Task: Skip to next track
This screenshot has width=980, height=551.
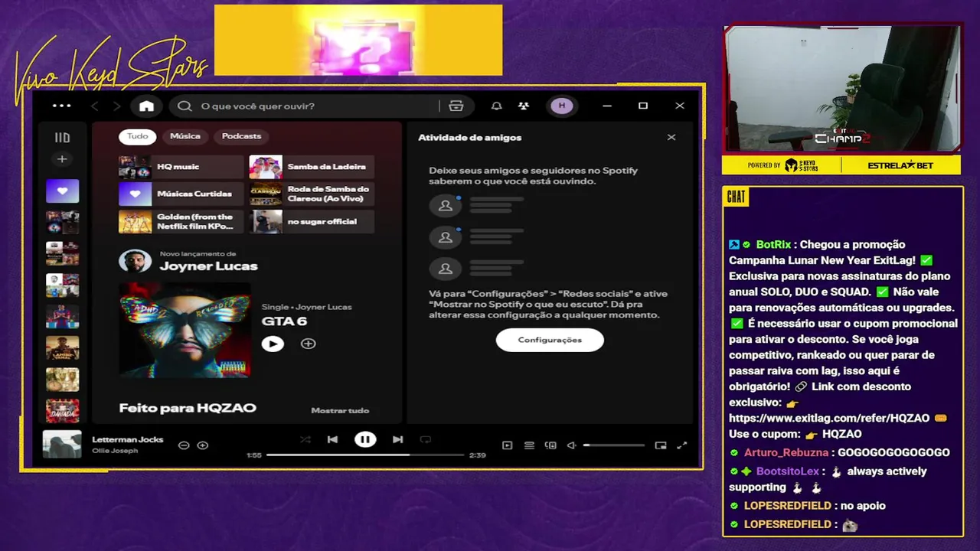Action: (397, 439)
